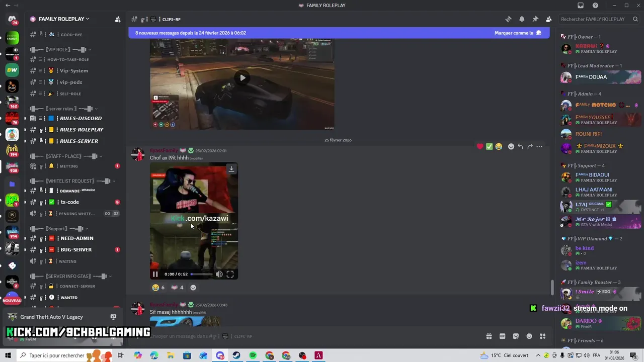This screenshot has height=362, width=644.
Task: Open the help question mark icon
Action: coord(595,5)
